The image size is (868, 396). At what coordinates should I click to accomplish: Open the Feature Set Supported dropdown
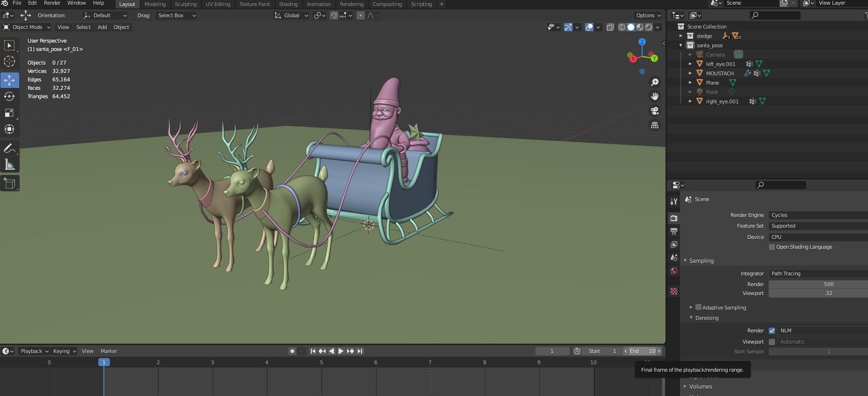(818, 226)
